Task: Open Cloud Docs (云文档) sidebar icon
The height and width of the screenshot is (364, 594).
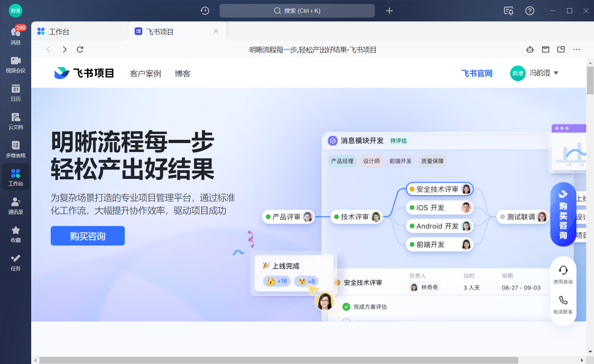Action: pos(16,121)
